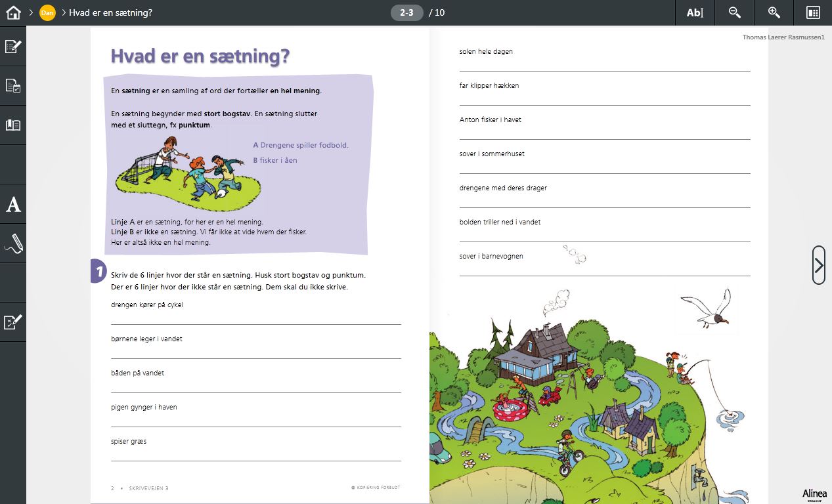Click the text 'båden på vandet'
Viewport: 832px width, 504px height.
(x=138, y=373)
